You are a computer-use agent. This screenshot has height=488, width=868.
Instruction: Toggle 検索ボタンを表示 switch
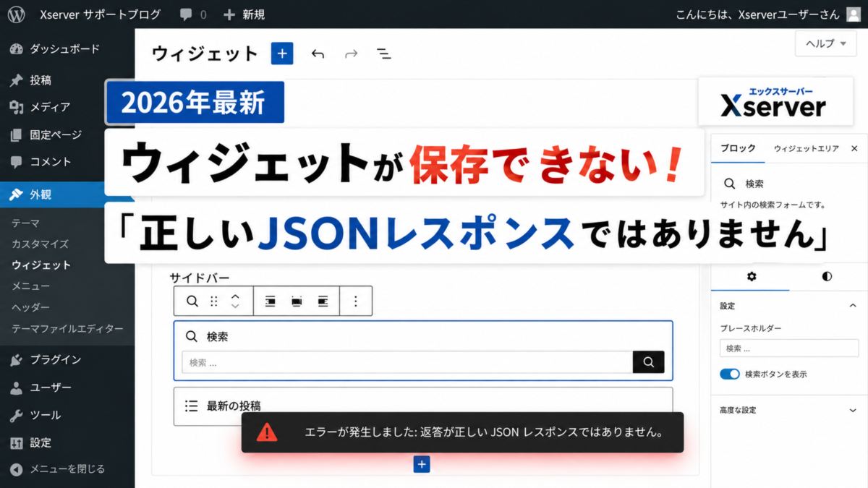click(x=730, y=374)
